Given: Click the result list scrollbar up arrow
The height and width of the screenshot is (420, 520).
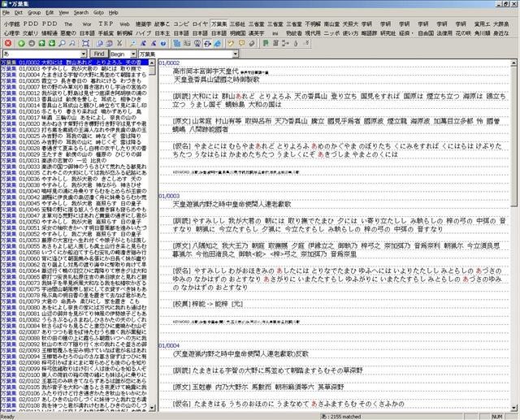Looking at the screenshot, I should coord(152,63).
